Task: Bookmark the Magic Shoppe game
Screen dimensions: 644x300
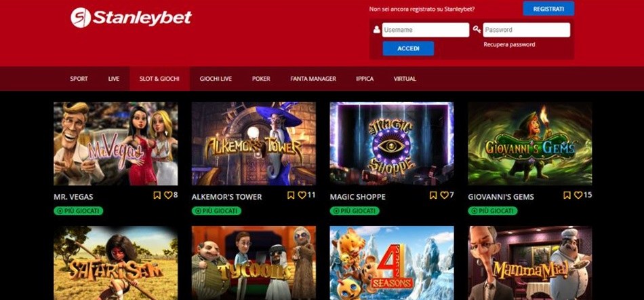Action: [433, 195]
